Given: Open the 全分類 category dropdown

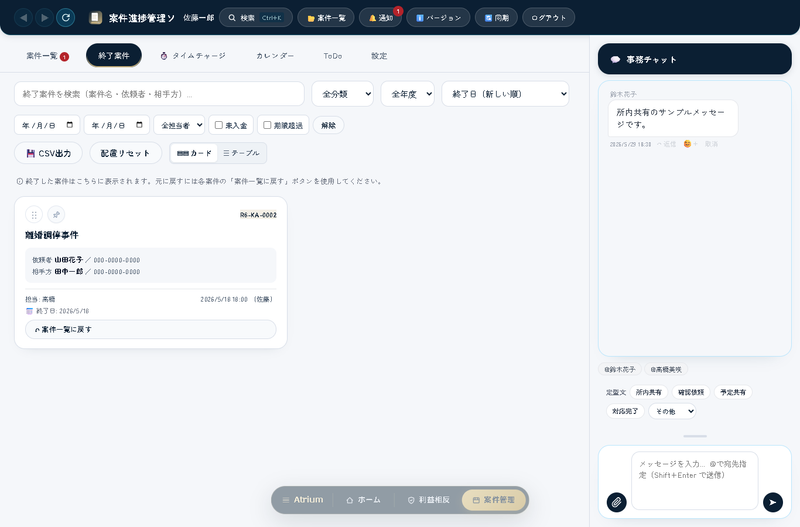Looking at the screenshot, I should [x=342, y=94].
